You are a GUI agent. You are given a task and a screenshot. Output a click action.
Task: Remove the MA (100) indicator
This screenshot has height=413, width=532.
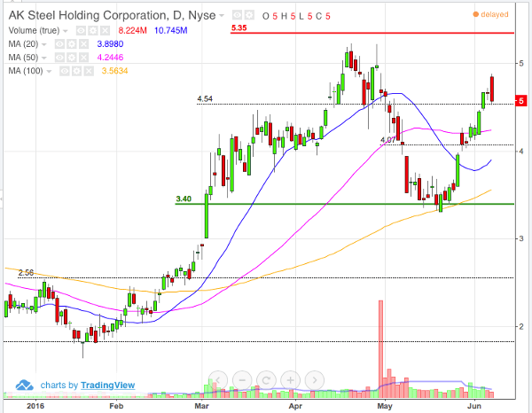(89, 71)
